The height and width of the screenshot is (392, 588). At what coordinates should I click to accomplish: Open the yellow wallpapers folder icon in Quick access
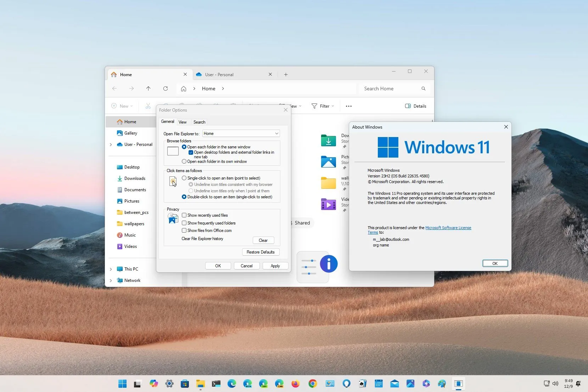tap(329, 183)
